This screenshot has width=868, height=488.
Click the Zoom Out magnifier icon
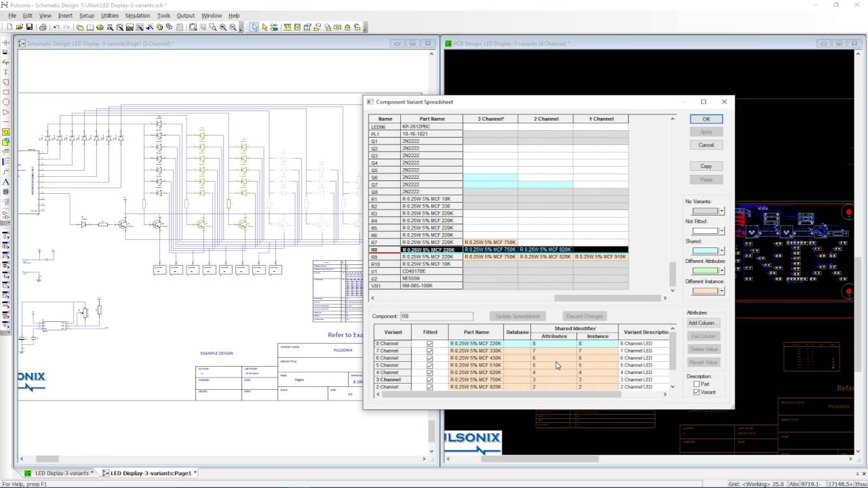coord(233,27)
